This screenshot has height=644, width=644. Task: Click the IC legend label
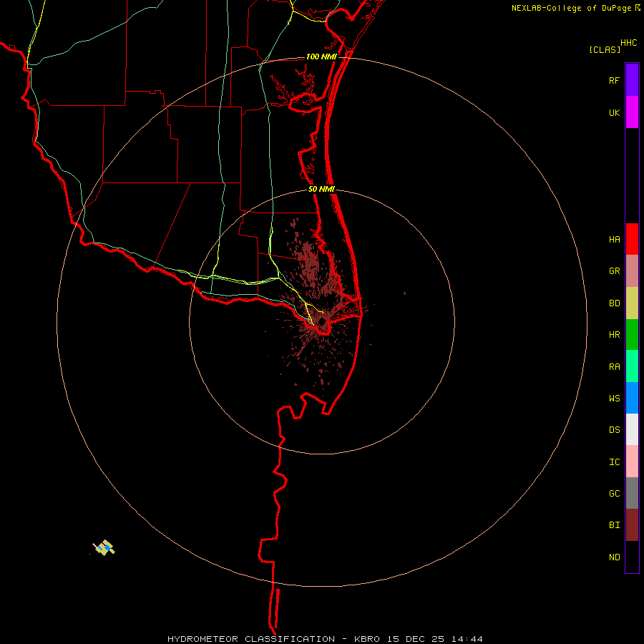pos(614,462)
